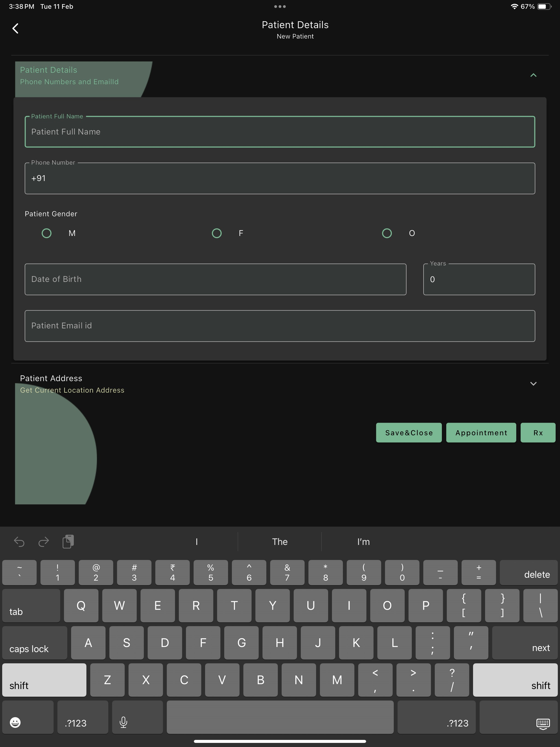
Task: Tap the 3:38 PM clock
Action: pyautogui.click(x=22, y=6)
